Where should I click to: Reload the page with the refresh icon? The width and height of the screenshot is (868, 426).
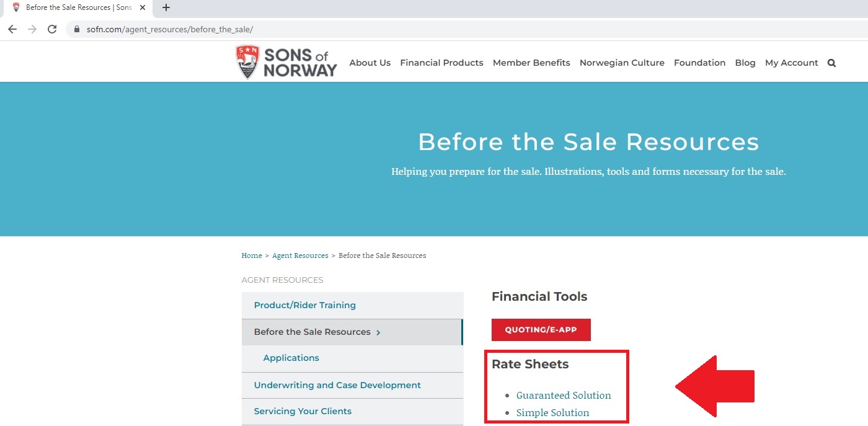(x=52, y=29)
